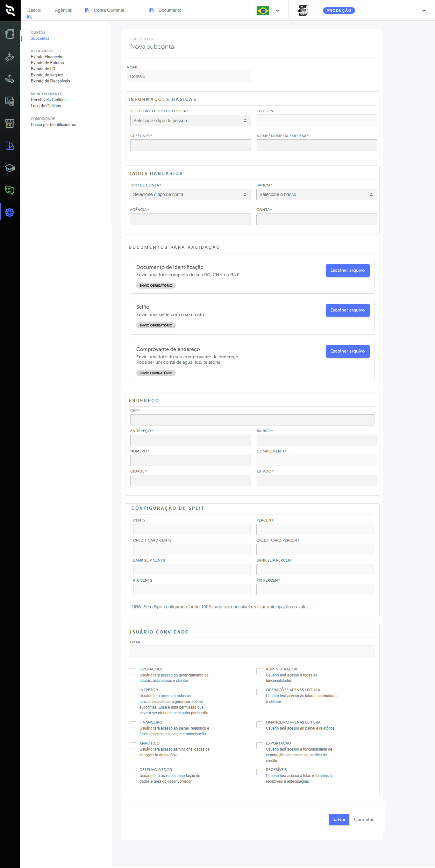Screen dimensions: 435x868
Task: Open the calculator sidebar icon
Action: click(x=10, y=101)
